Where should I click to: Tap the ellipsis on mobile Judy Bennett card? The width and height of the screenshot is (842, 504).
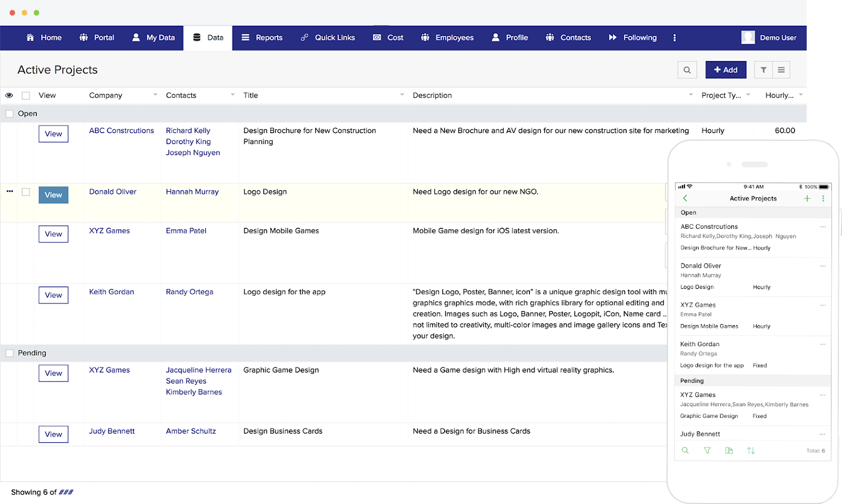(x=823, y=434)
